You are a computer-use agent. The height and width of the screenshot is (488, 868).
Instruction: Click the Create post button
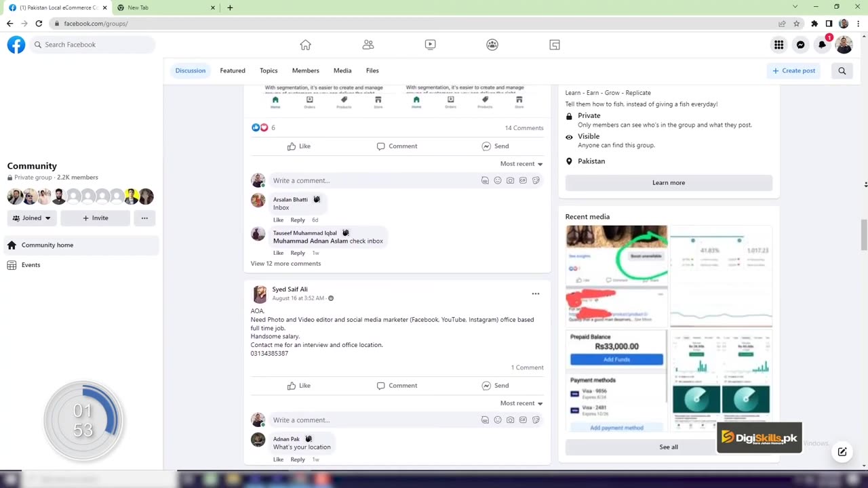tap(793, 70)
